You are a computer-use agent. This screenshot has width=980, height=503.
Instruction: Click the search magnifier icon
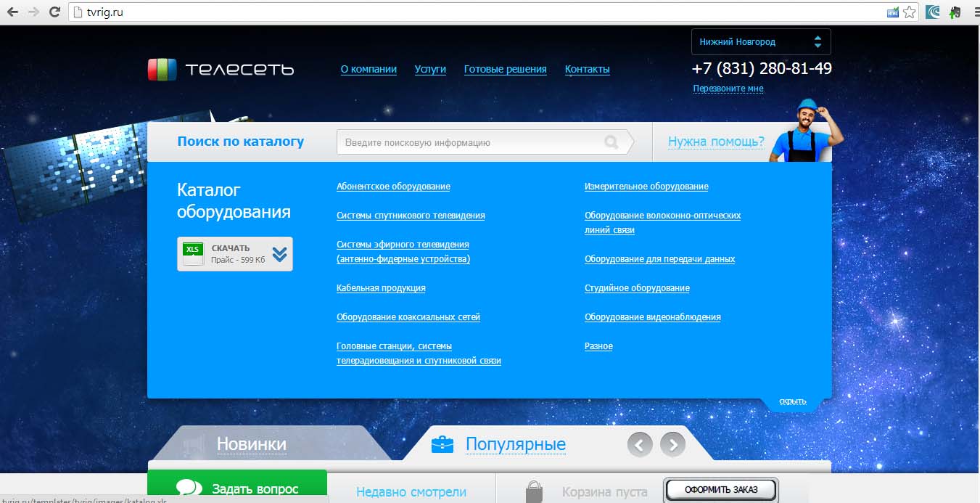point(612,142)
